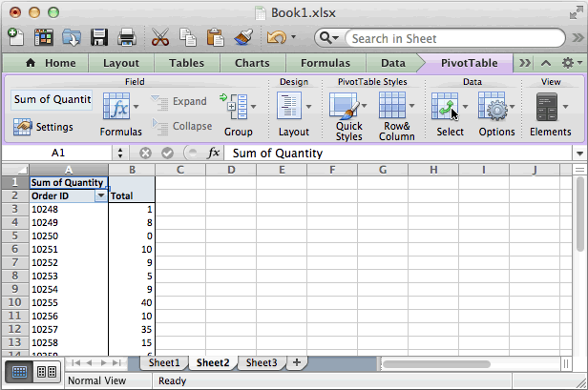Open PivotTable Options gear icon

coord(493,107)
